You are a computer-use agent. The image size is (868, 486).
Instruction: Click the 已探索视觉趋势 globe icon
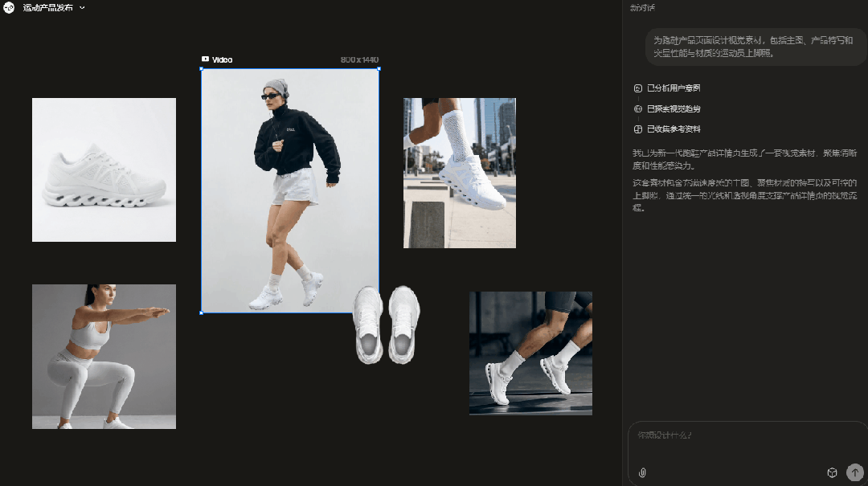click(x=638, y=109)
